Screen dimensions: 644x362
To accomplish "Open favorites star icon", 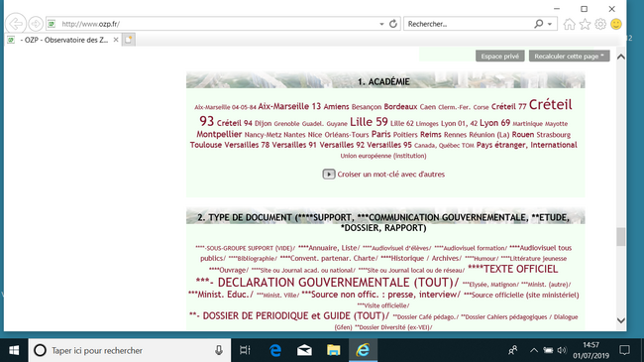I will click(585, 24).
